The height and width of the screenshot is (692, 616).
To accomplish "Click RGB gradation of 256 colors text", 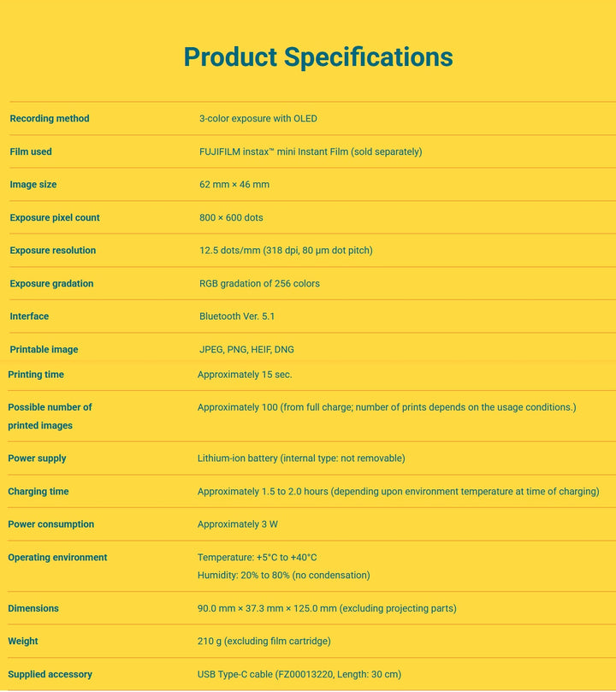I will (x=259, y=284).
